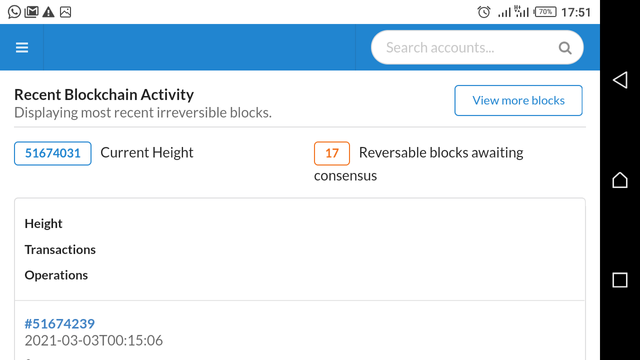Tap the WhatsApp notification icon
Screen dimensions: 640x360
pos(14,12)
